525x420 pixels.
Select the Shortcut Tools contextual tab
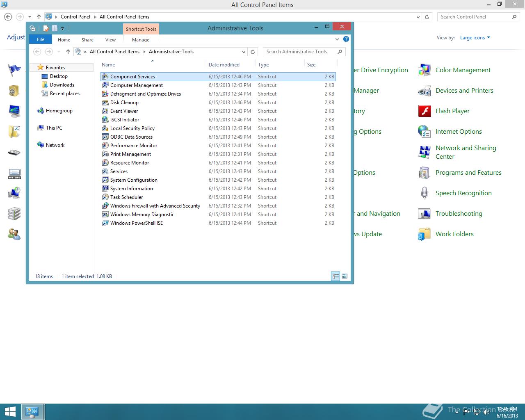point(141,29)
